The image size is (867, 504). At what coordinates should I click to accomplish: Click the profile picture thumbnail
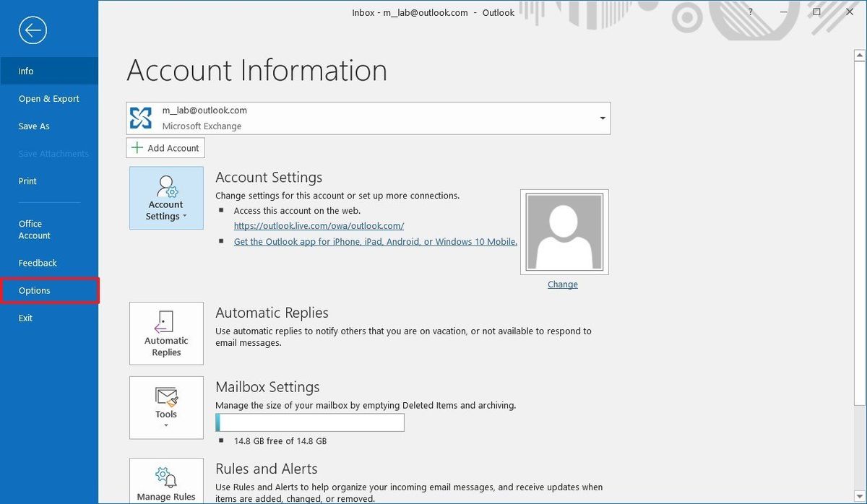click(564, 231)
